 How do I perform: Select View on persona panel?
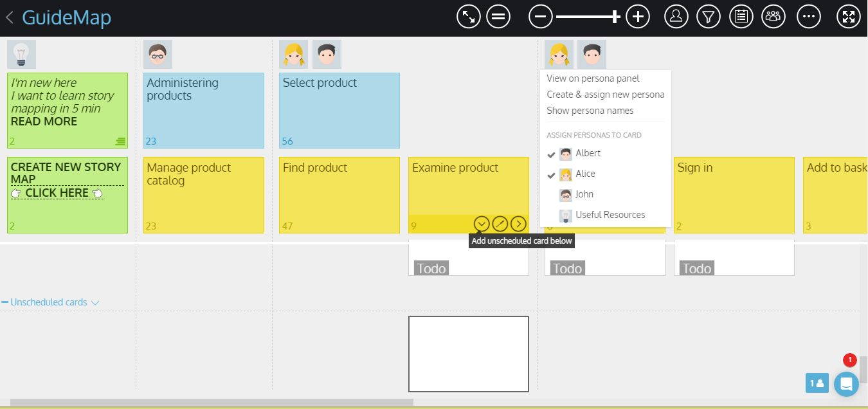click(x=593, y=78)
